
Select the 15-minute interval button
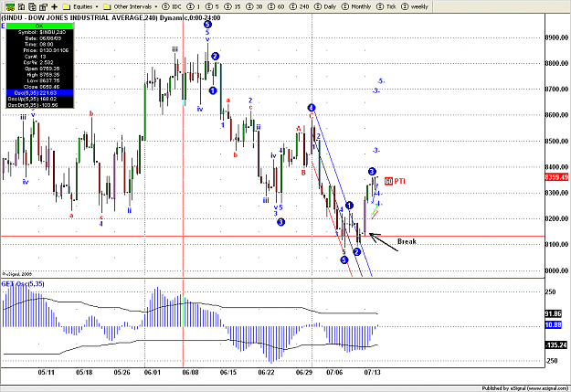click(x=233, y=6)
